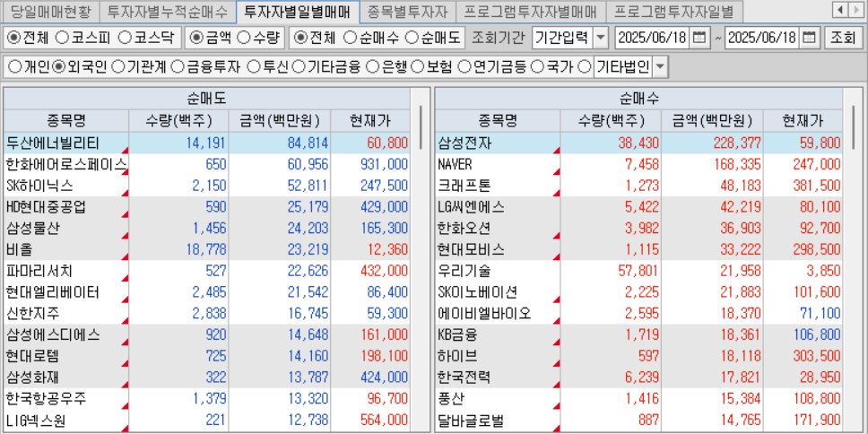Select 삼성물산 stock row

tap(207, 228)
